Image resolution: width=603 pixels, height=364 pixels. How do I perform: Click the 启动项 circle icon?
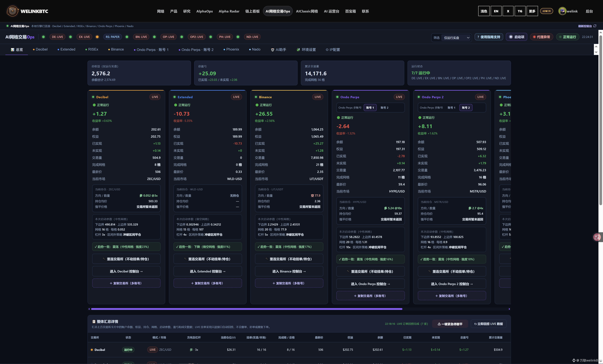(511, 37)
